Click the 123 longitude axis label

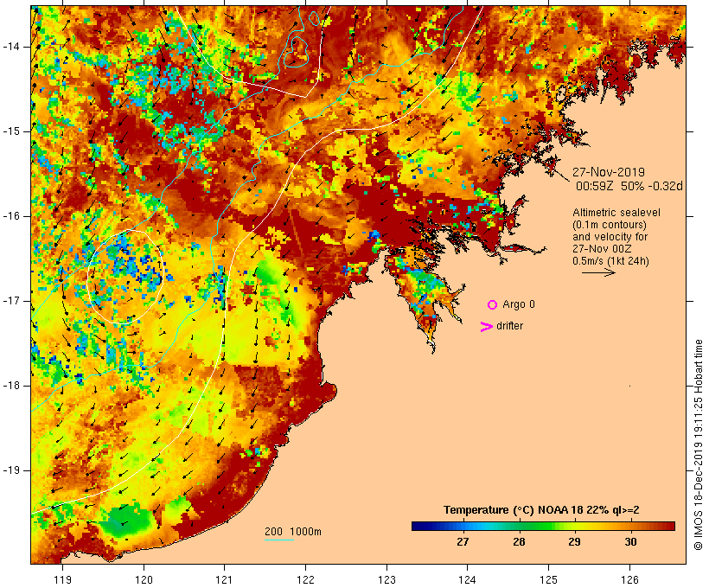tap(386, 579)
